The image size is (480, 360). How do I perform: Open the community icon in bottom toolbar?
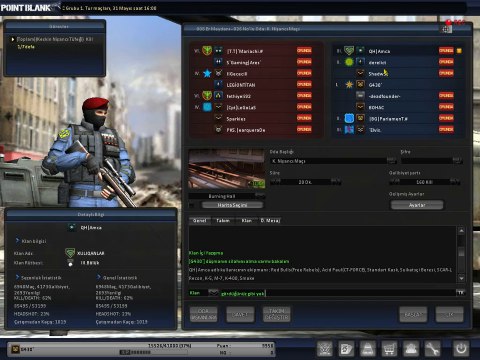coord(411,349)
